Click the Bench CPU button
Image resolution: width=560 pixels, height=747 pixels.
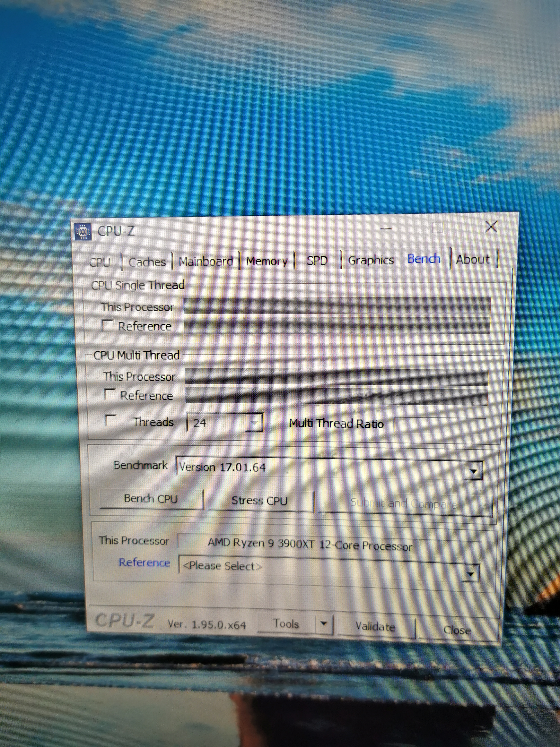click(x=151, y=499)
